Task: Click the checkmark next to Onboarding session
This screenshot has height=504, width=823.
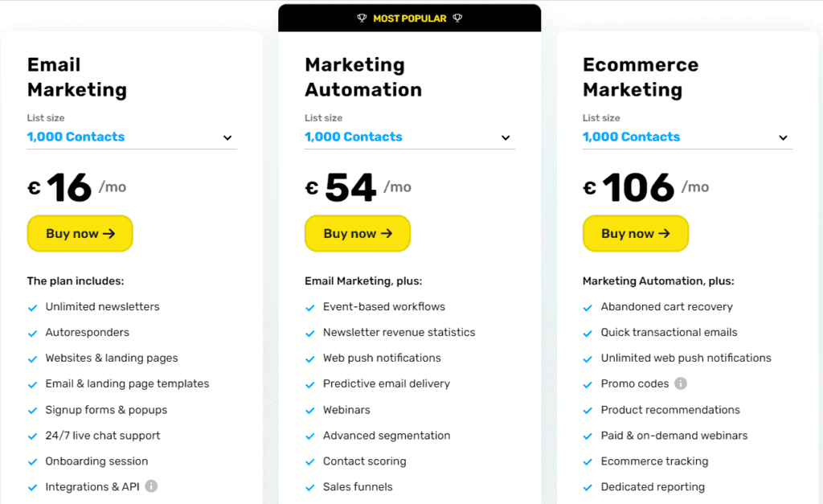Action: (32, 462)
